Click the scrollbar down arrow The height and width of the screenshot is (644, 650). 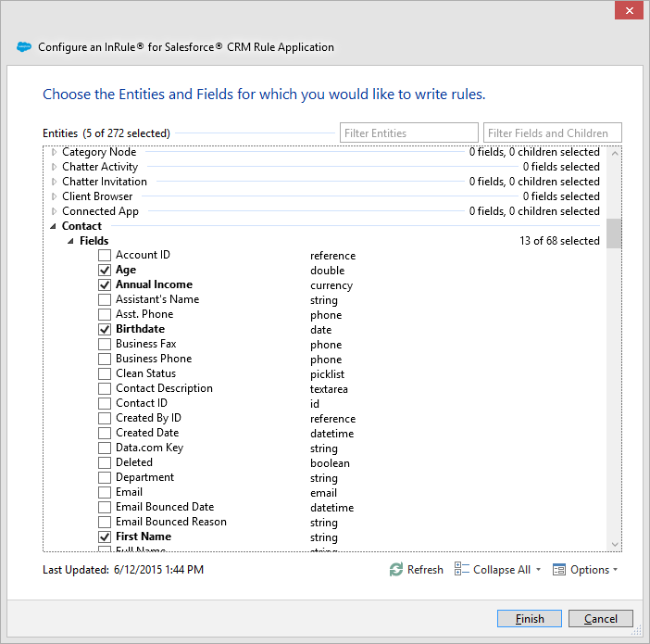pos(615,544)
